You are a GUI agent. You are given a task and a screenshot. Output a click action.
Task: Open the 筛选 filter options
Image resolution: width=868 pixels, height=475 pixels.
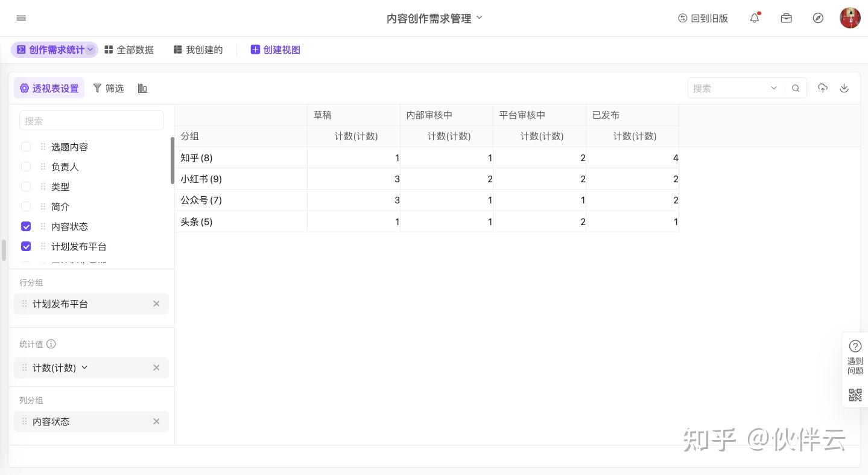point(108,88)
